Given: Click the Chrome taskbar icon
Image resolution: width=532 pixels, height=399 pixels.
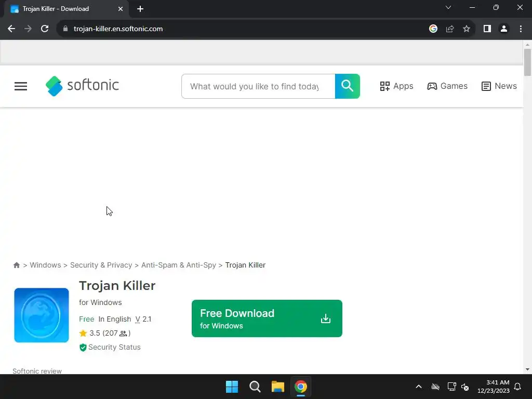Looking at the screenshot, I should pyautogui.click(x=301, y=387).
